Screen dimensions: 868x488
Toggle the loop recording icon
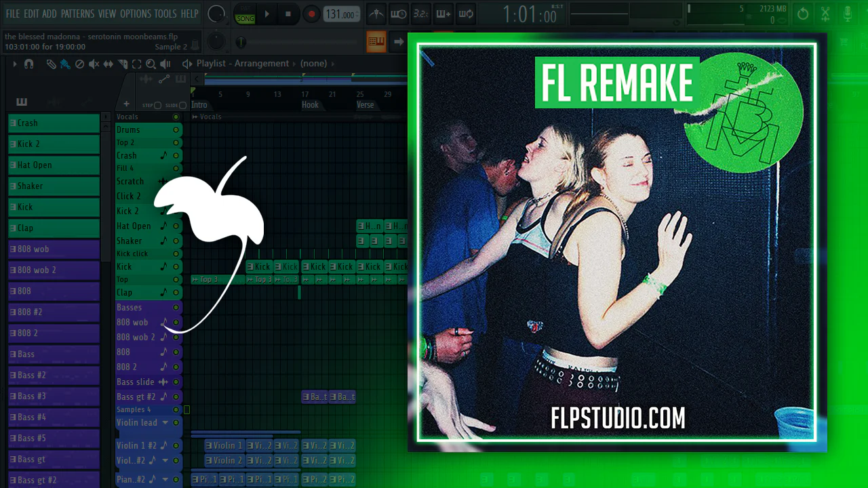(x=466, y=14)
